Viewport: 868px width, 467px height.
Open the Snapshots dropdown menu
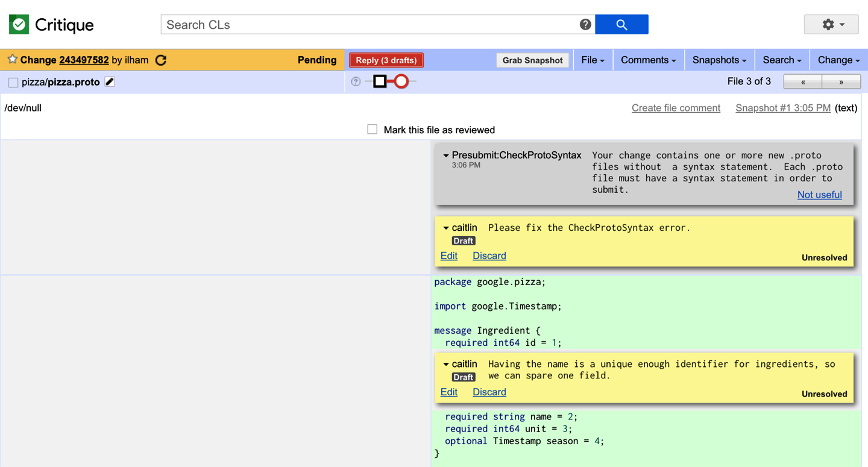point(719,60)
